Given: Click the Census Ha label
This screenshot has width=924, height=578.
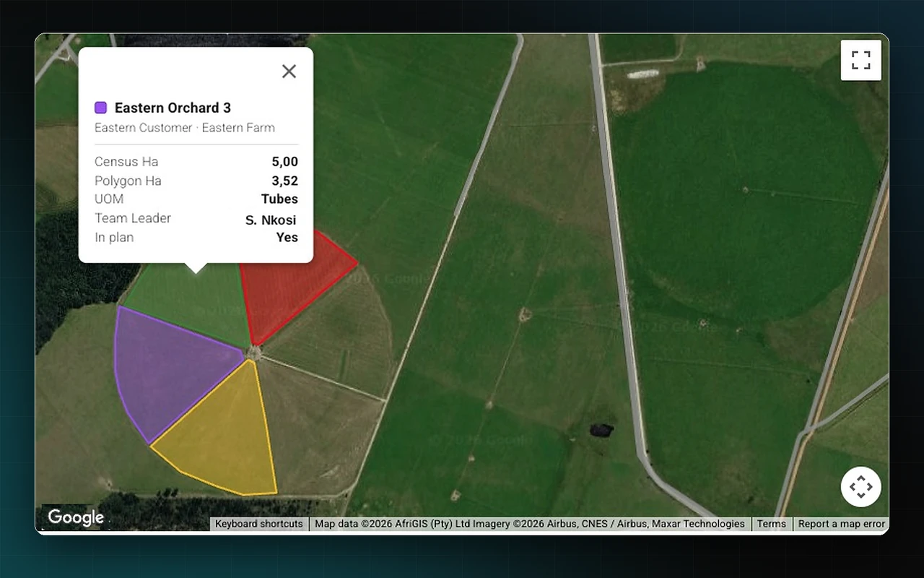Looking at the screenshot, I should [126, 162].
